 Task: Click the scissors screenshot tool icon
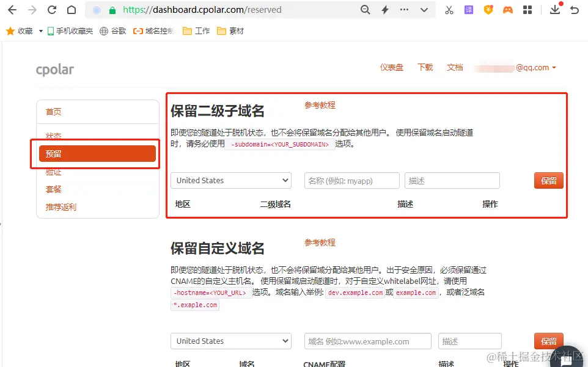coord(449,10)
